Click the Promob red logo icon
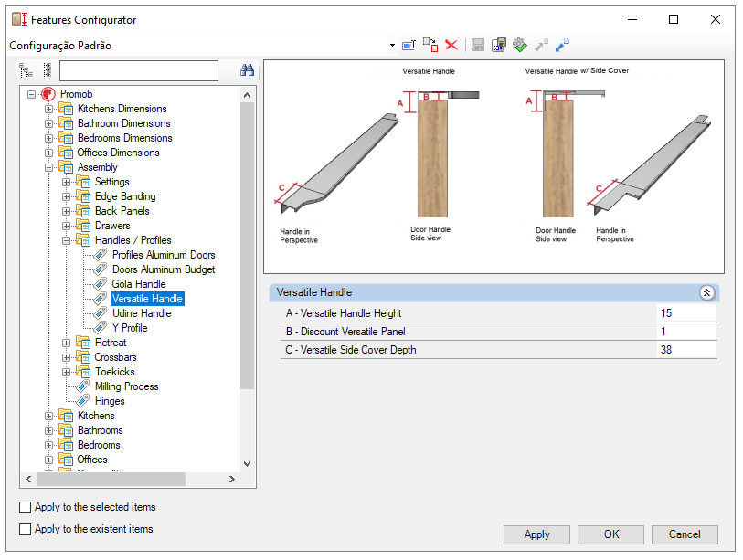This screenshot has height=560, width=743. coord(48,94)
